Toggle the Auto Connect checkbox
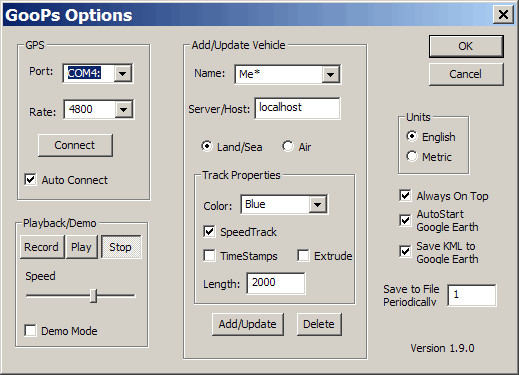 tap(30, 180)
